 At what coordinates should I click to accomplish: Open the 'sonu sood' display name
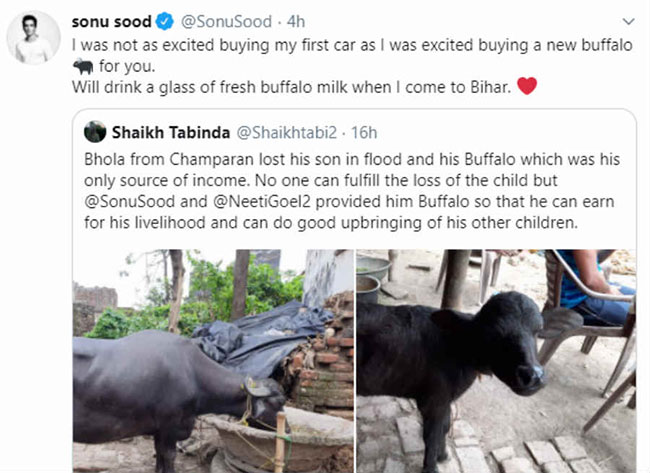(109, 22)
